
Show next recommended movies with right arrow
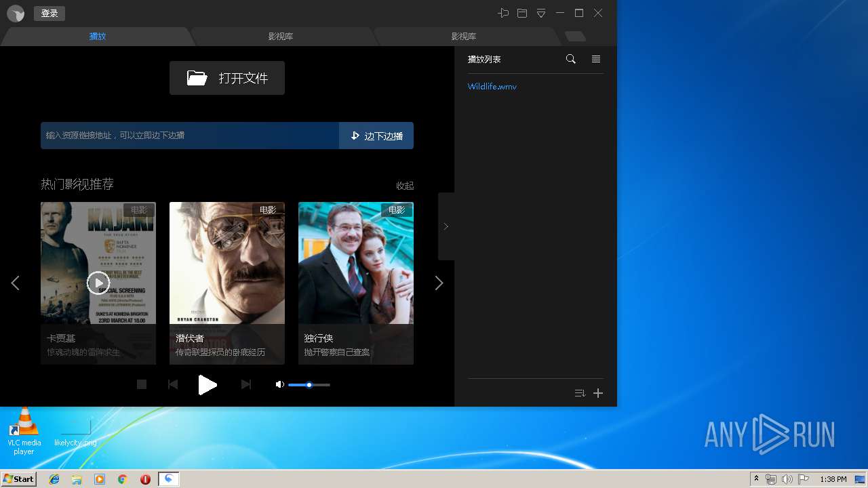439,283
